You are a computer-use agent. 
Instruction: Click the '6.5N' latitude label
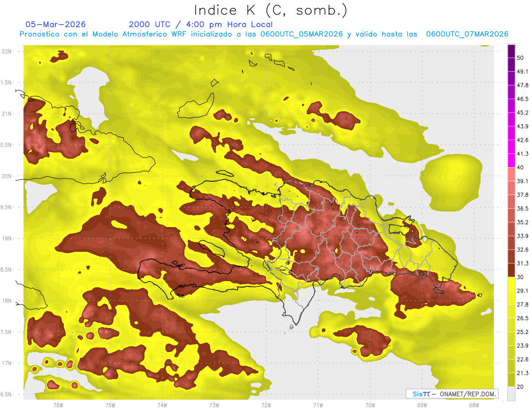coord(7,394)
